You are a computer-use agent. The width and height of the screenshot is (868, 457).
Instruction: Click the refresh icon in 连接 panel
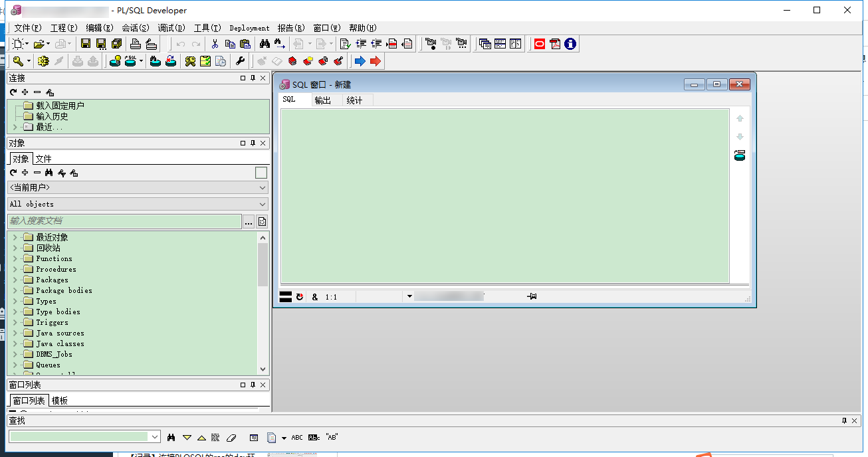13,92
